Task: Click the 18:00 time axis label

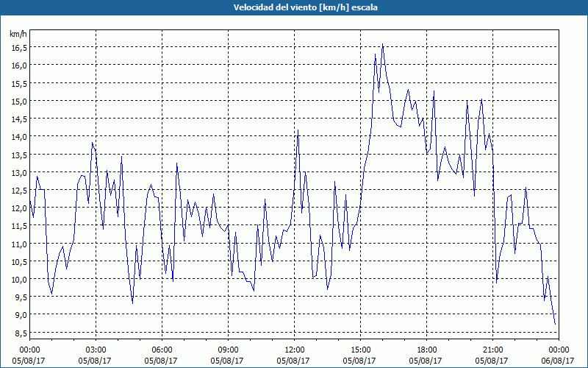Action: pos(427,350)
